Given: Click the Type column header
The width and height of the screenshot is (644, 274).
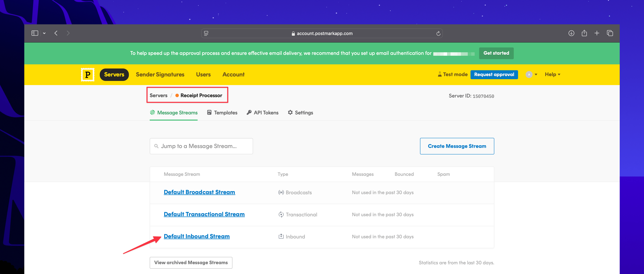Looking at the screenshot, I should [283, 174].
